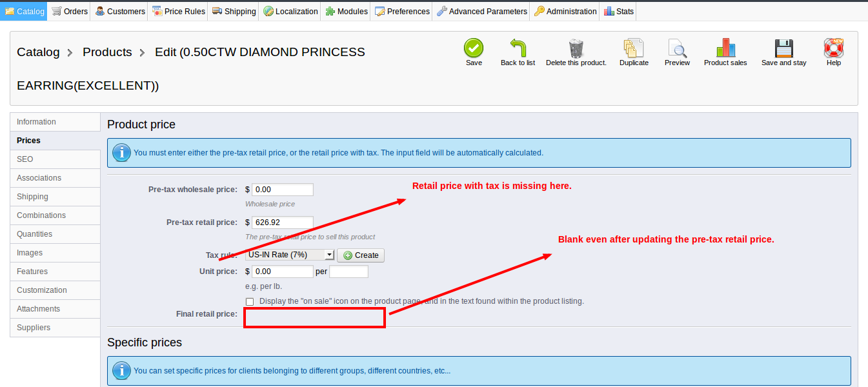The width and height of the screenshot is (868, 387).
Task: Switch to the SEO side tab
Action: point(56,159)
